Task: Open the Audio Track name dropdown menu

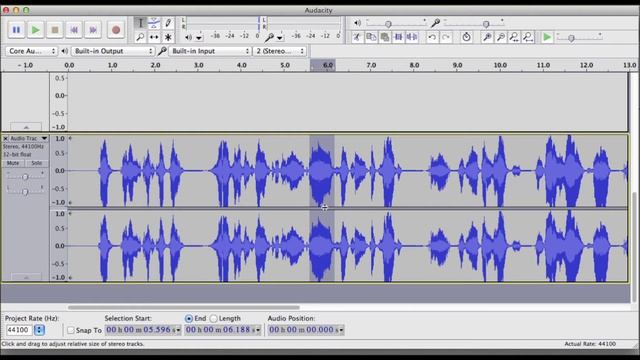Action: 28,139
